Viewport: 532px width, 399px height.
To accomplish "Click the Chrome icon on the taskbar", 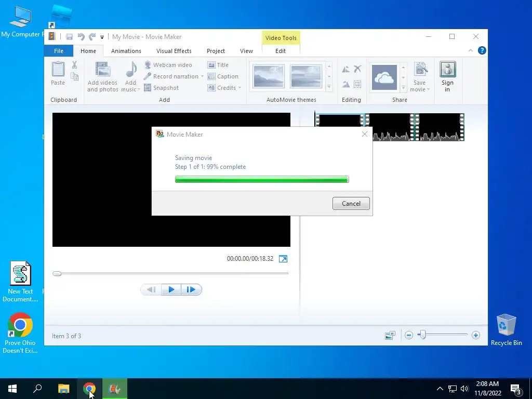I will [89, 389].
